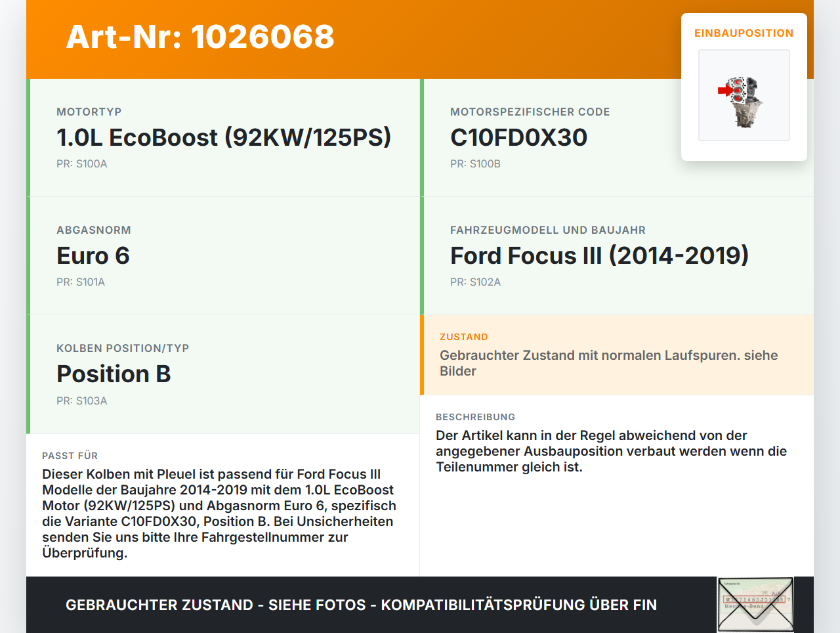
Task: Select the Ford Focus III (2014-2019) value
Action: (600, 255)
